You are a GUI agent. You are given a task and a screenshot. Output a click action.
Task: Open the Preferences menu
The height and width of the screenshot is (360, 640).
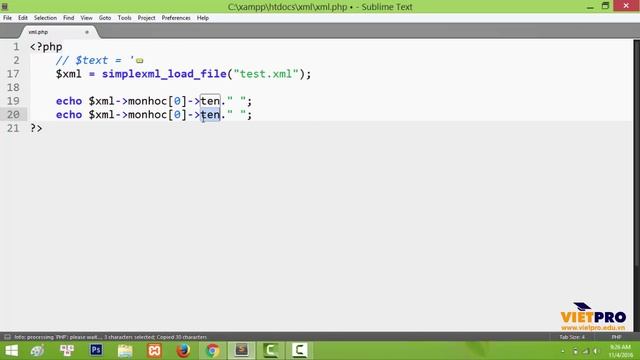pyautogui.click(x=176, y=18)
